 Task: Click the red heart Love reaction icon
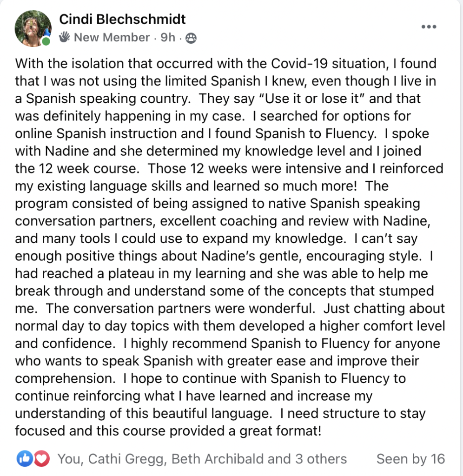tap(41, 459)
